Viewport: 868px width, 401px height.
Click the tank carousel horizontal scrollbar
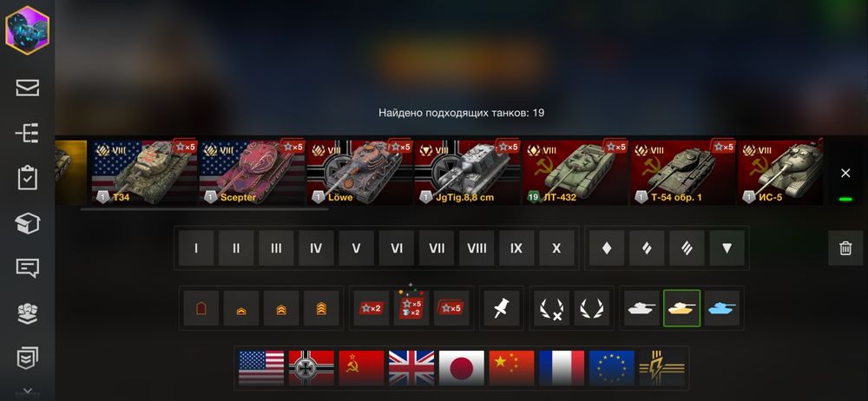pos(204,209)
